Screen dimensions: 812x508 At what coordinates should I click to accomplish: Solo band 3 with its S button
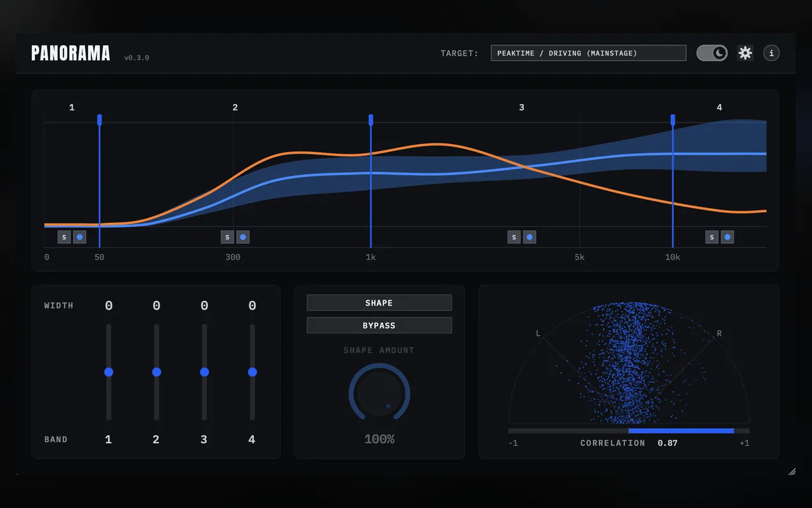pos(514,237)
